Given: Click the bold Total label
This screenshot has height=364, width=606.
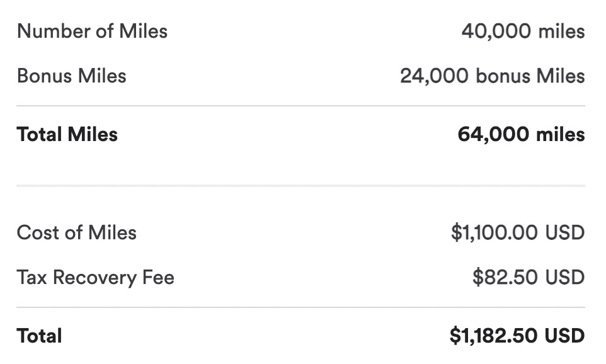Looking at the screenshot, I should click(x=39, y=336).
